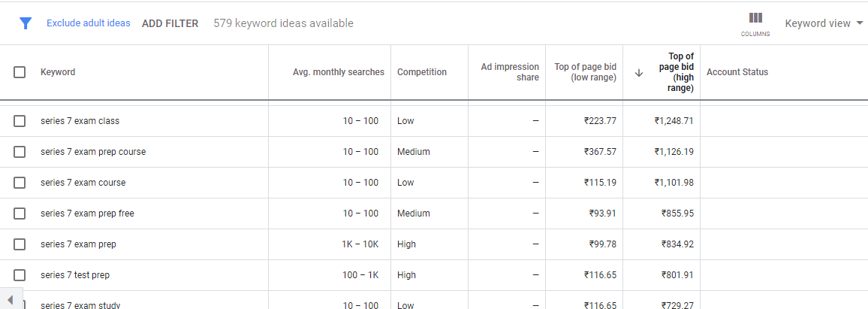Select checkbox for series 7 exam prep course
The image size is (868, 309).
pos(20,151)
